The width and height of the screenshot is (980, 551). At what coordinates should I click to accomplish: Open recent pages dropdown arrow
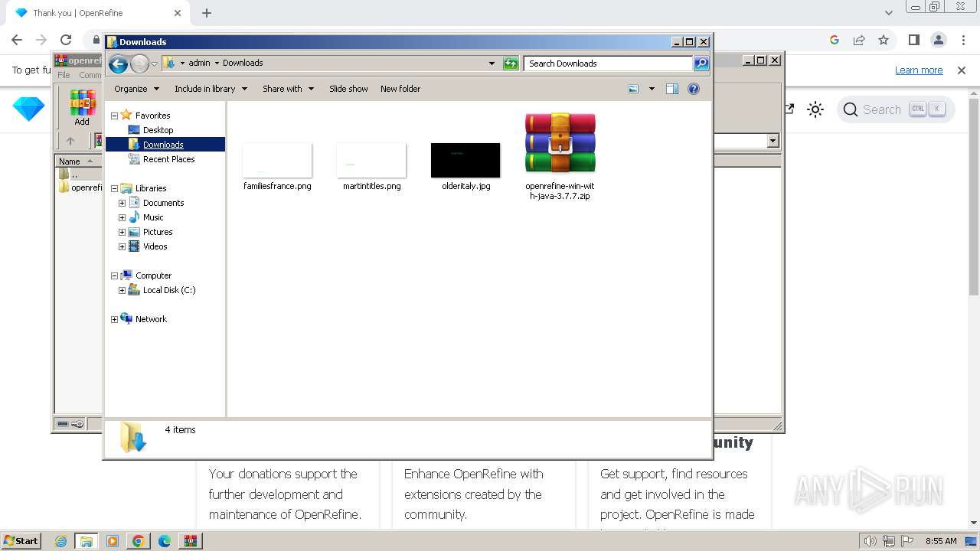[x=154, y=64]
